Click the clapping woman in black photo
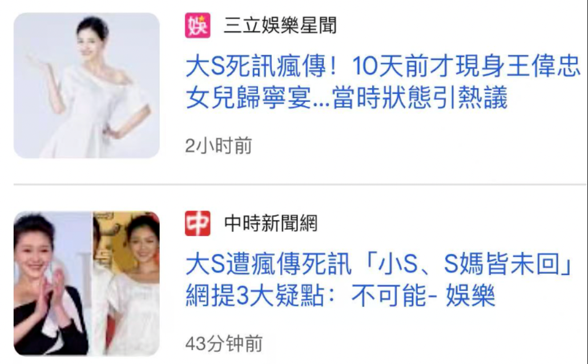This screenshot has width=588, height=364. coord(53,284)
